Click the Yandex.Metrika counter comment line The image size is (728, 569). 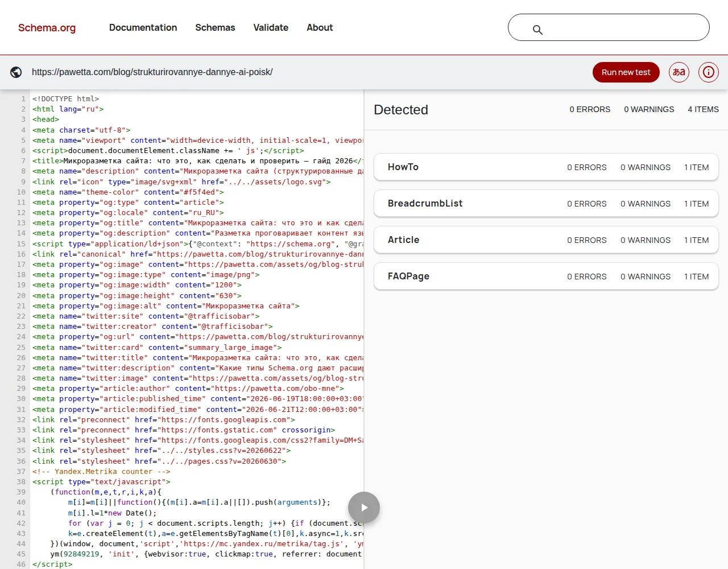click(x=101, y=471)
